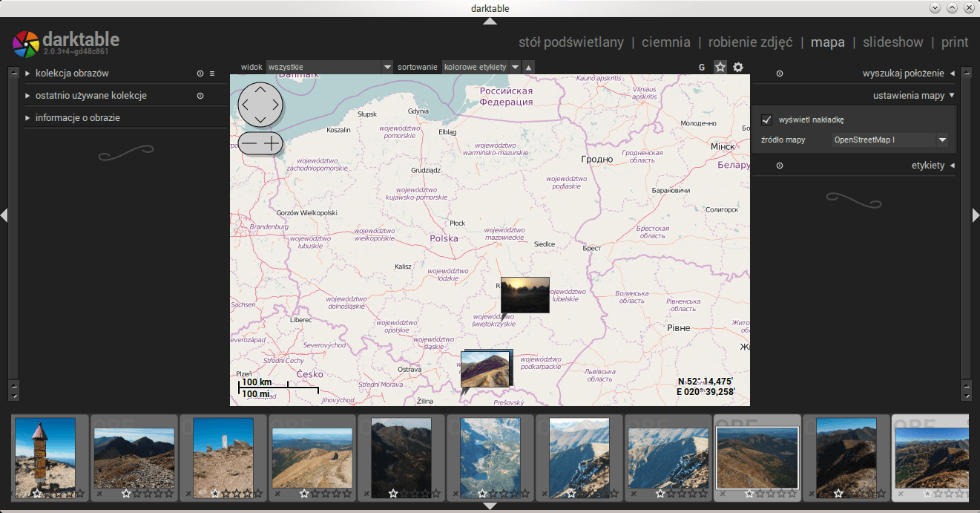Viewport: 980px width, 513px height.
Task: Select the 'mapa' view tab
Action: point(827,42)
